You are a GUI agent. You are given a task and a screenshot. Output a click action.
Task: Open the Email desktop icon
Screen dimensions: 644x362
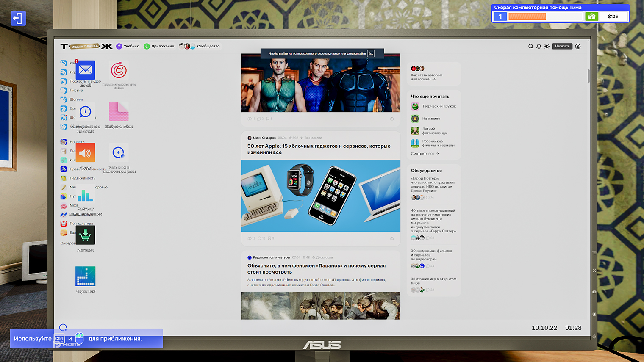pos(85,70)
